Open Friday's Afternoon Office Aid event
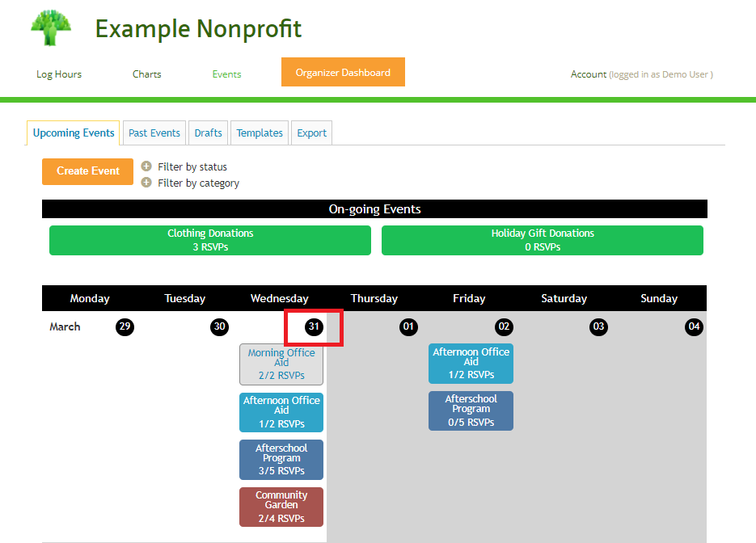The image size is (756, 543). point(471,364)
